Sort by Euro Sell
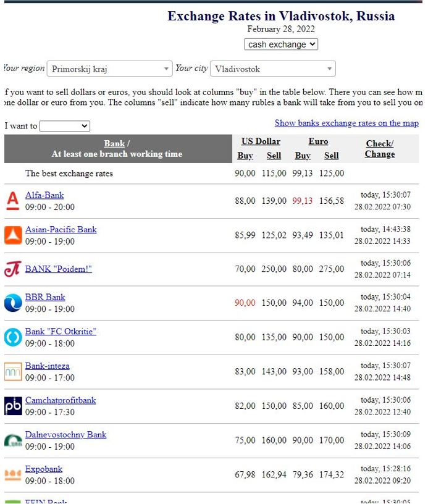 [331, 156]
